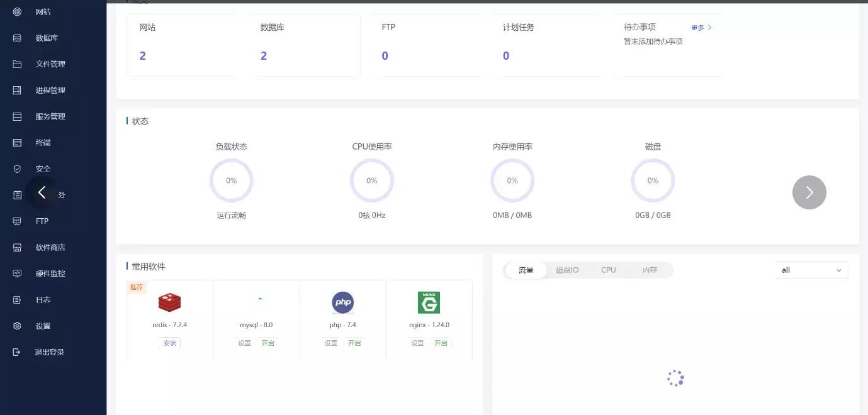Click the redis logo icon
The image size is (868, 415).
coord(169,302)
